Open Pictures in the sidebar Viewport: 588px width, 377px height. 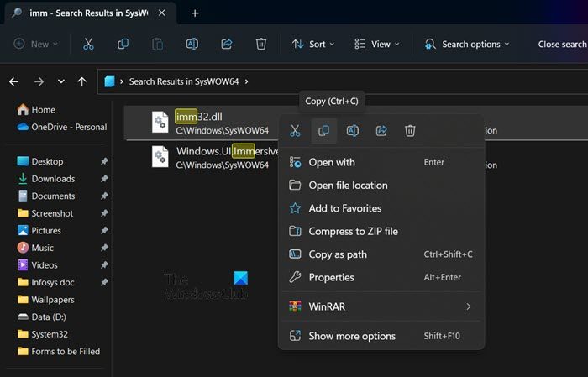pos(39,230)
